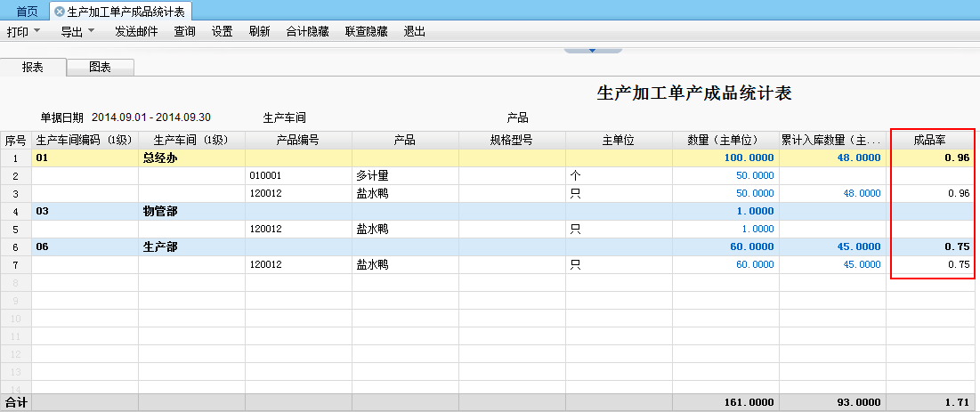Viewport: 980px width, 412px height.
Task: Refresh the report with 刷新
Action: pos(259,32)
